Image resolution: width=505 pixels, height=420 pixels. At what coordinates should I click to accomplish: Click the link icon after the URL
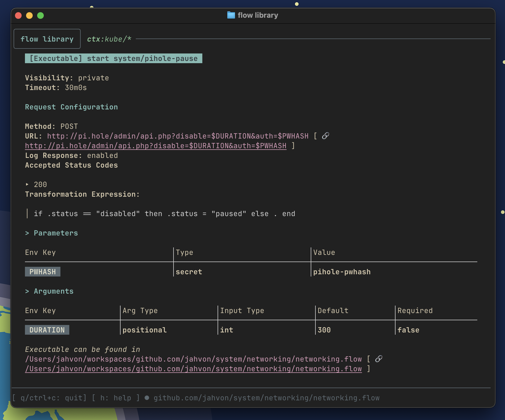pyautogui.click(x=326, y=136)
